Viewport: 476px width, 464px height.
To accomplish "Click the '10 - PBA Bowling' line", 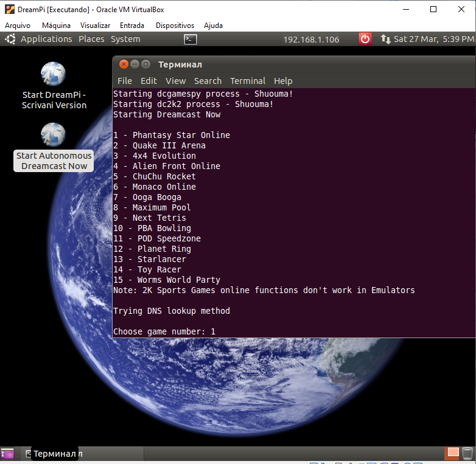I will click(152, 228).
